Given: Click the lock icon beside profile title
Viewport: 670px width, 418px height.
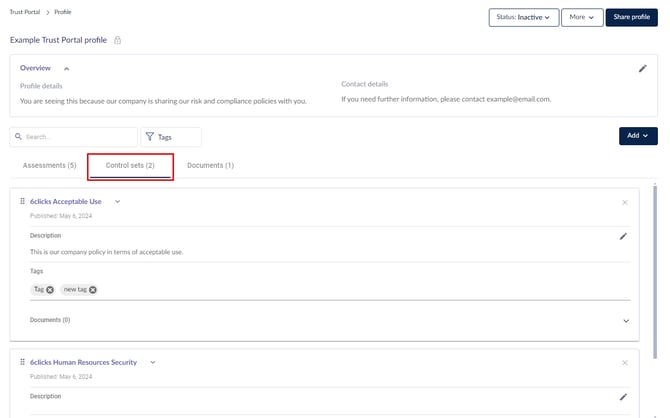Looking at the screenshot, I should (x=118, y=40).
